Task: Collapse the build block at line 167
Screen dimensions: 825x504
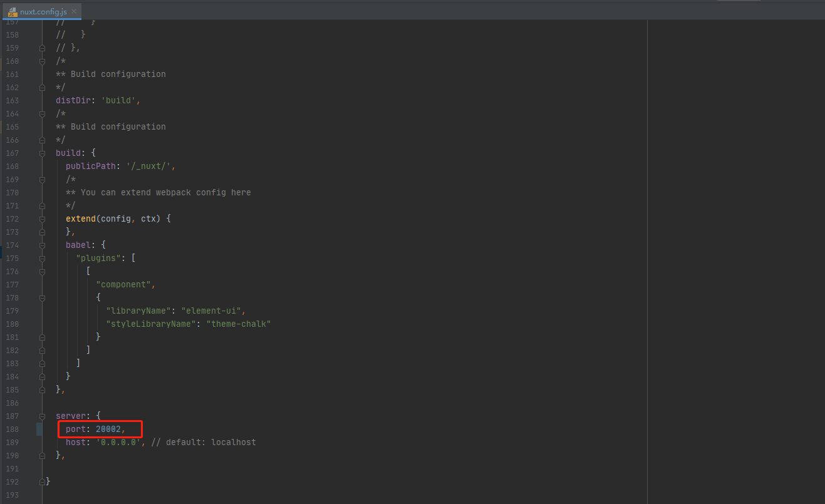Action: [42, 153]
